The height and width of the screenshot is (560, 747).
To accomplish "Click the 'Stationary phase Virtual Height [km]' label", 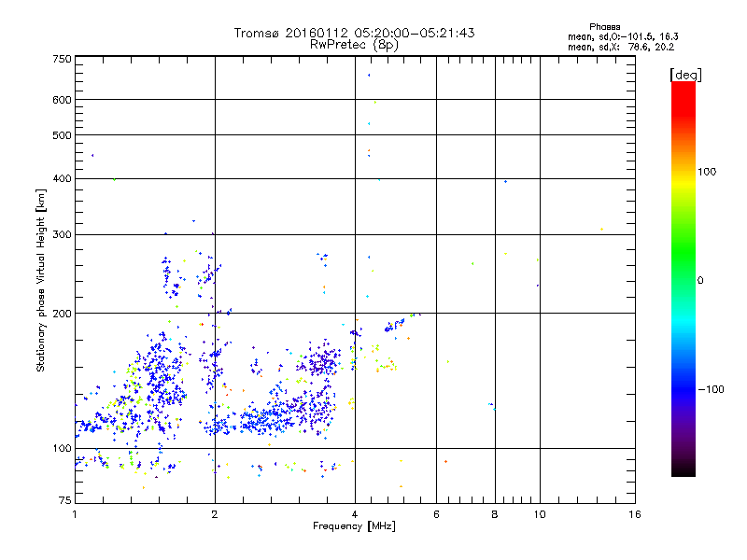I will (x=40, y=280).
